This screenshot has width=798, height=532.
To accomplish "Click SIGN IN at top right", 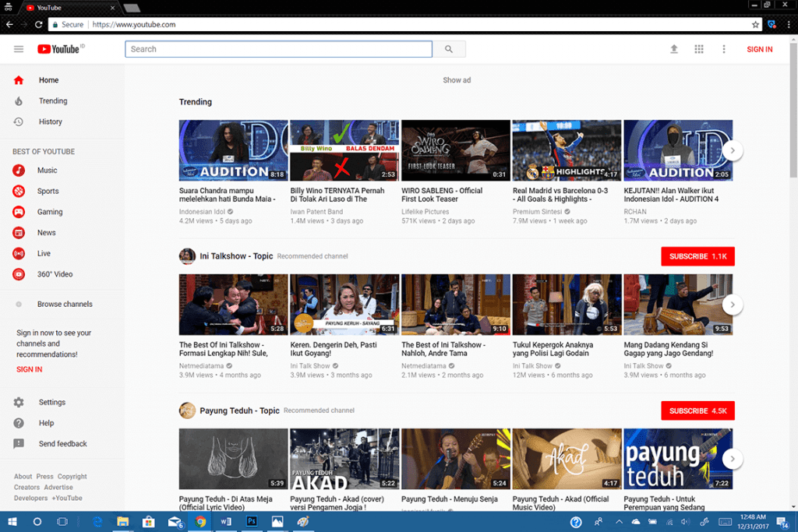I will pos(759,49).
